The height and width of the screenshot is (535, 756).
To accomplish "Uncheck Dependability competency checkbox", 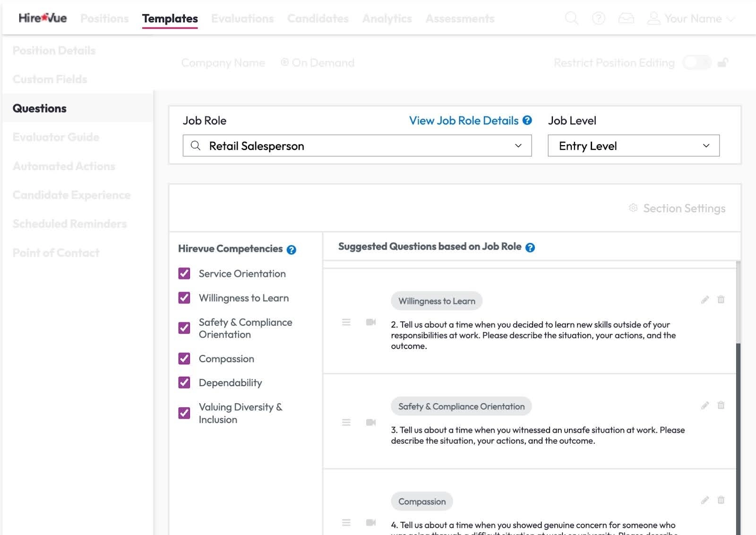I will tap(184, 382).
